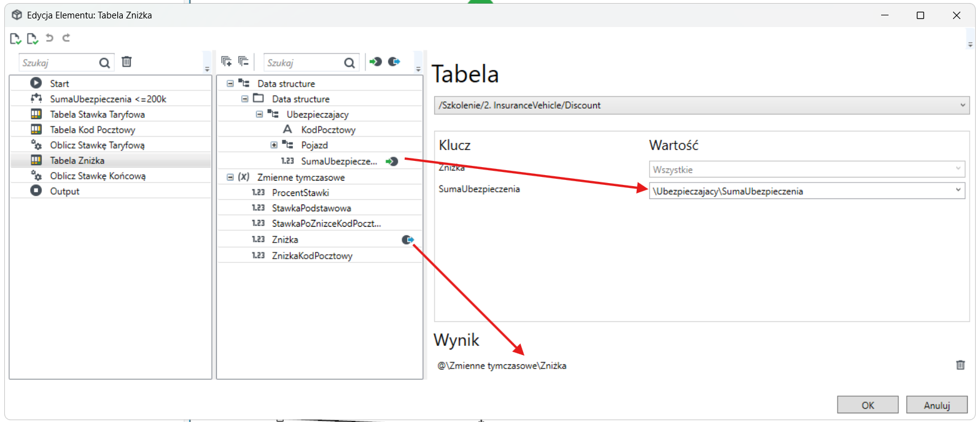Open the SumaUbezpieczenia value dropdown
980x422 pixels.
pyautogui.click(x=958, y=190)
